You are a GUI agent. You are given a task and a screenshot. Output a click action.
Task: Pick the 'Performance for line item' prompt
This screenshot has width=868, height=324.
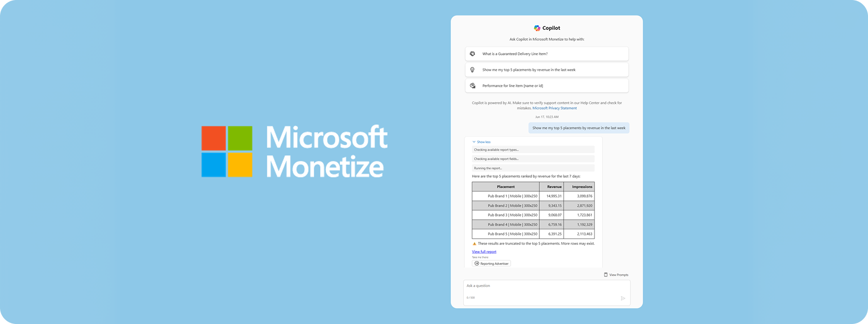(547, 86)
